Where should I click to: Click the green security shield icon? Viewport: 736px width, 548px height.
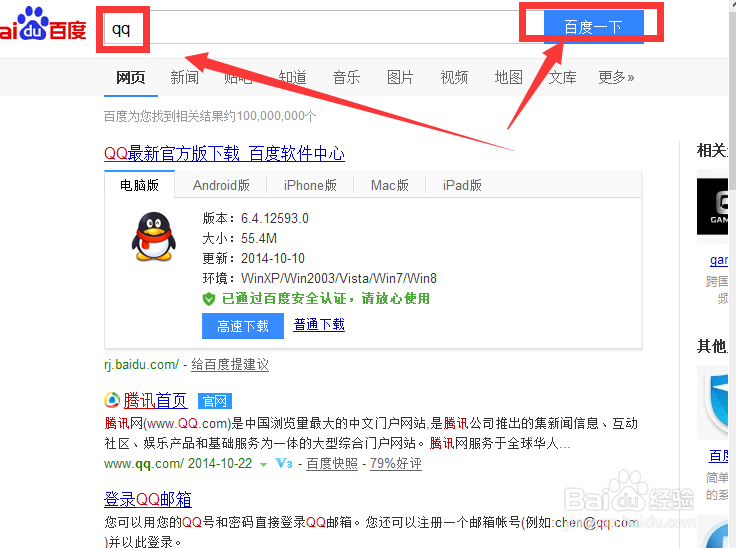click(x=209, y=299)
